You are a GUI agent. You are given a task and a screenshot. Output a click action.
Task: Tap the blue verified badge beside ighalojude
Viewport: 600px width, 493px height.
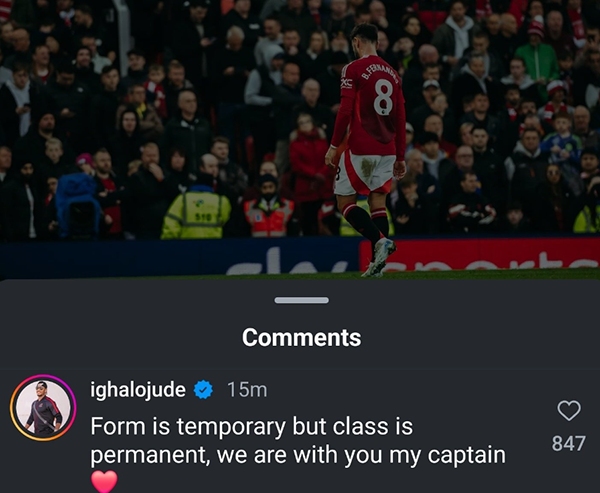pos(203,390)
